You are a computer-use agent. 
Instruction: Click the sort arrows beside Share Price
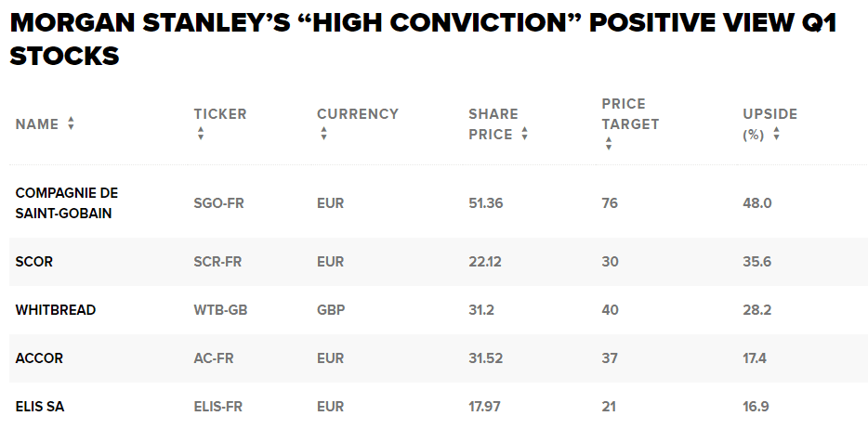524,135
